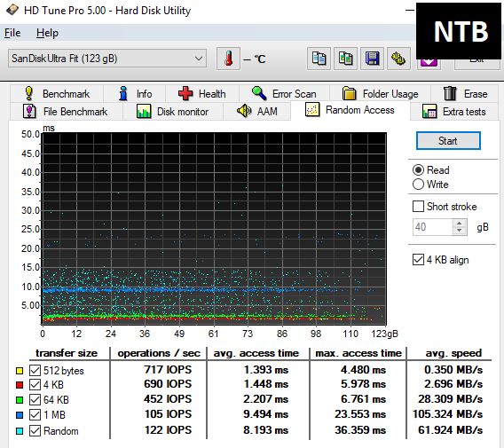The width and height of the screenshot is (504, 448).
Task: Click the transfer size column header
Action: coord(67,353)
